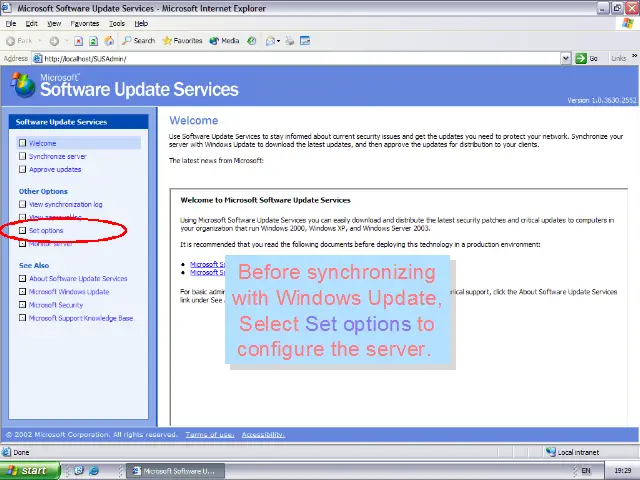Click the Version 1.0 text in header

click(x=602, y=100)
